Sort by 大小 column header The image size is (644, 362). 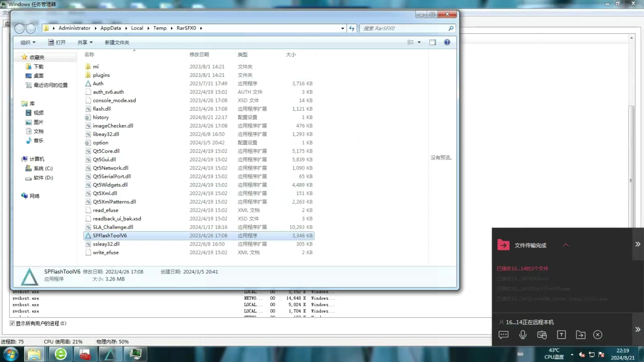(291, 54)
